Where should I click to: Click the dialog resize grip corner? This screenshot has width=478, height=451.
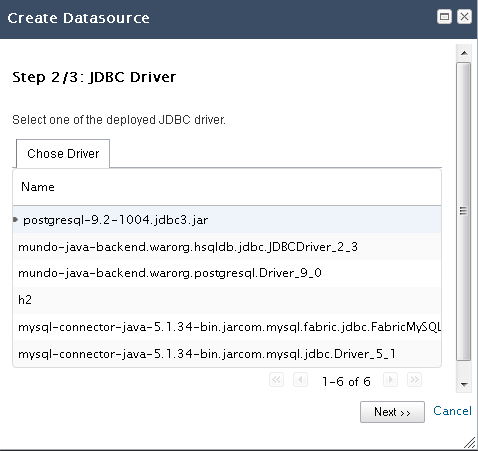[x=470, y=443]
